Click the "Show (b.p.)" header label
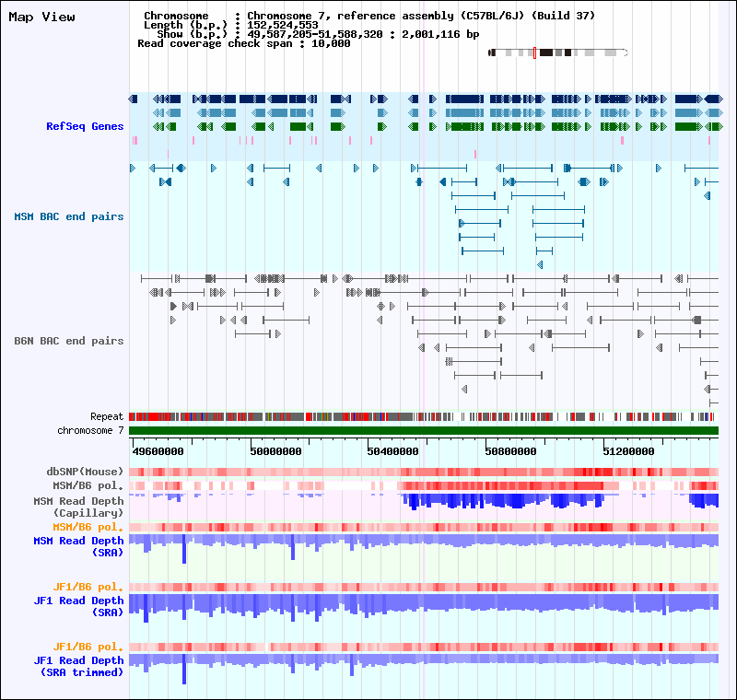 point(193,34)
